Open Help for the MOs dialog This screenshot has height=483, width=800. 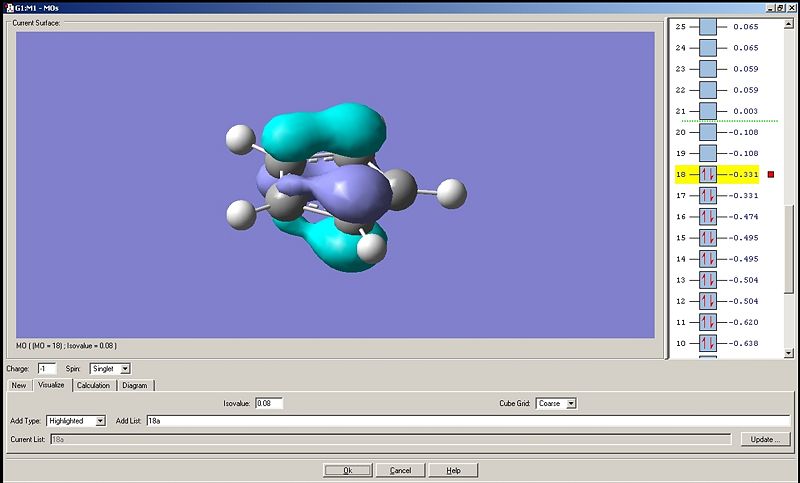pos(453,470)
